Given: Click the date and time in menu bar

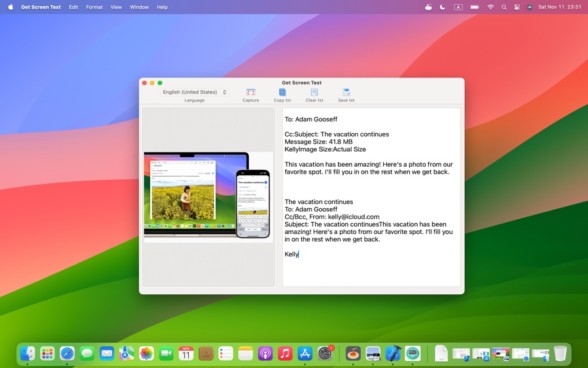Looking at the screenshot, I should click(560, 7).
